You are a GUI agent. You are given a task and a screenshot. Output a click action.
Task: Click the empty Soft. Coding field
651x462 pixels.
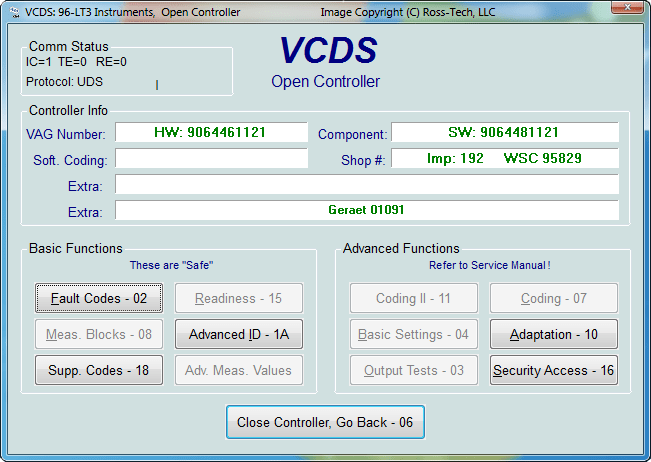(211, 159)
